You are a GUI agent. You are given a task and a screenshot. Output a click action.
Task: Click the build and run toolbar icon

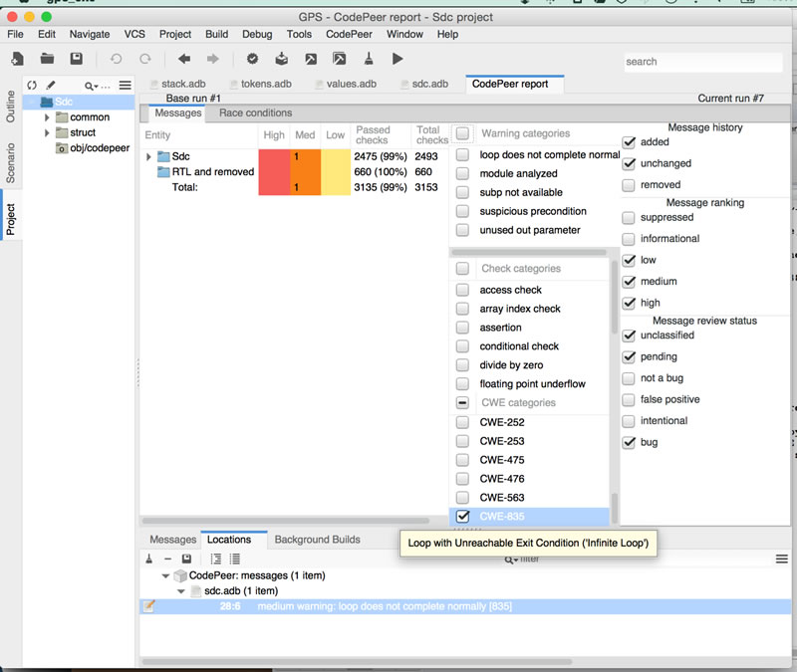coord(340,59)
